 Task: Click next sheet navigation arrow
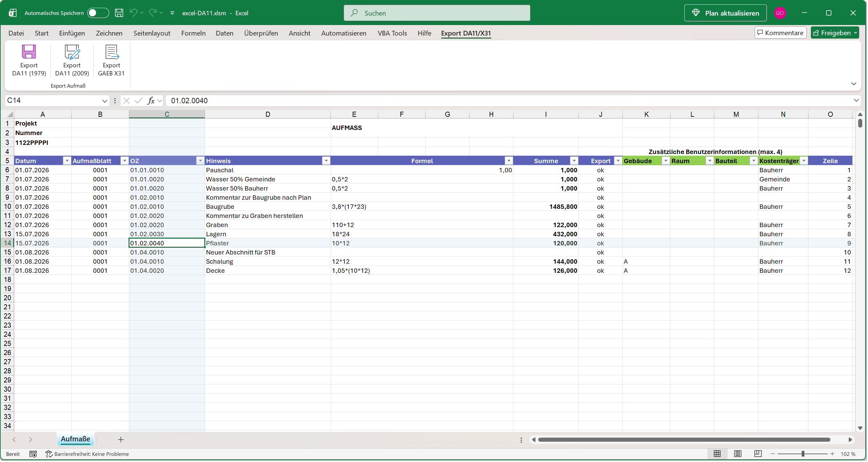tap(30, 440)
